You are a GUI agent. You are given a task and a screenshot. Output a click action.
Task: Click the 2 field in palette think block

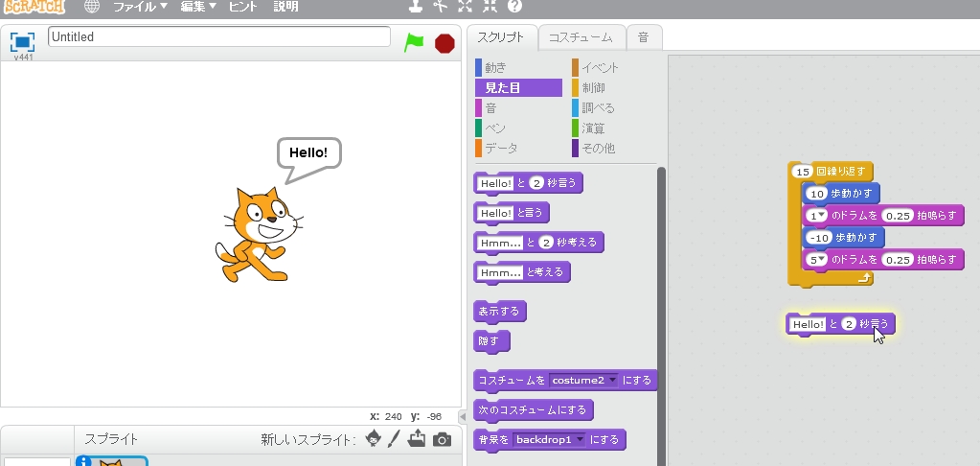(x=546, y=243)
